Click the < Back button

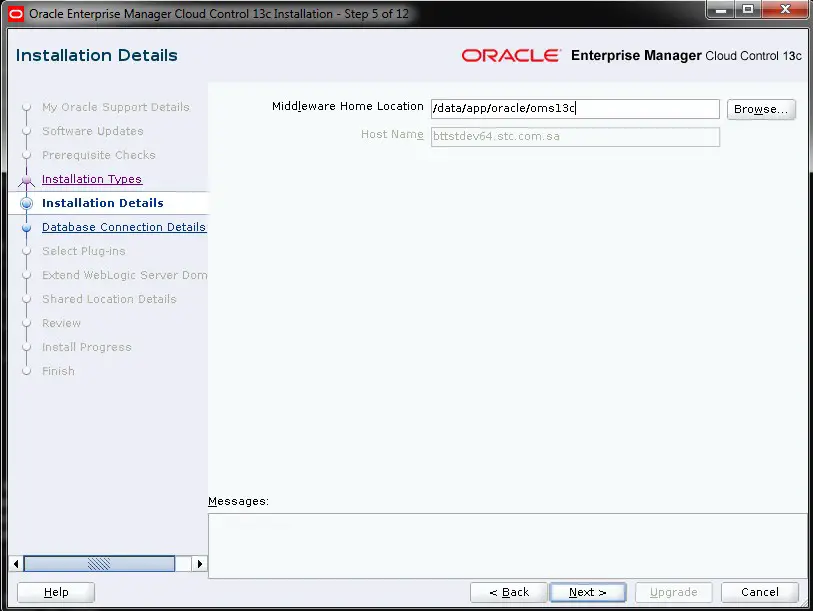[x=509, y=592]
